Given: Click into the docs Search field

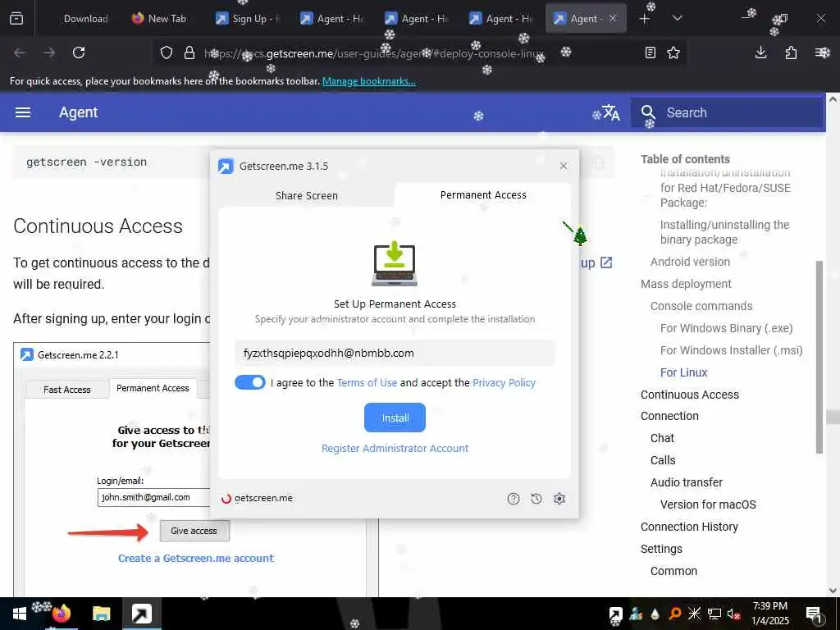Looking at the screenshot, I should pyautogui.click(x=727, y=112).
